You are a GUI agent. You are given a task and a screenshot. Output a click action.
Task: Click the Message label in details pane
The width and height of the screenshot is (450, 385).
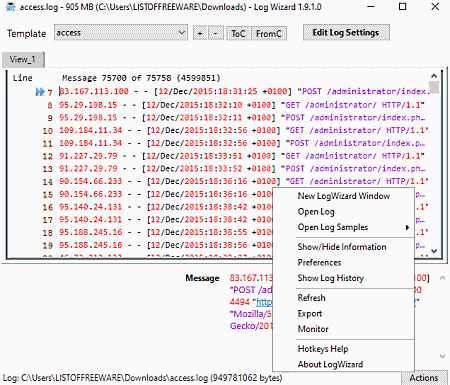tap(202, 278)
